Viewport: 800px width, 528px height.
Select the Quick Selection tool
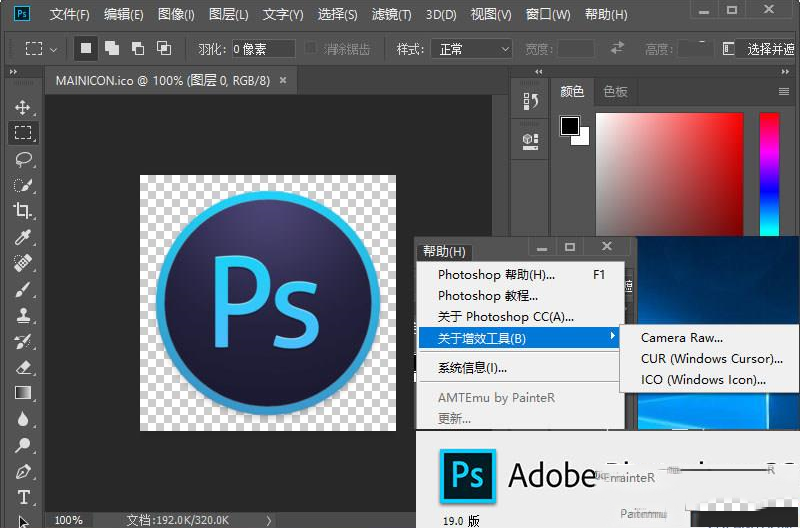point(22,186)
